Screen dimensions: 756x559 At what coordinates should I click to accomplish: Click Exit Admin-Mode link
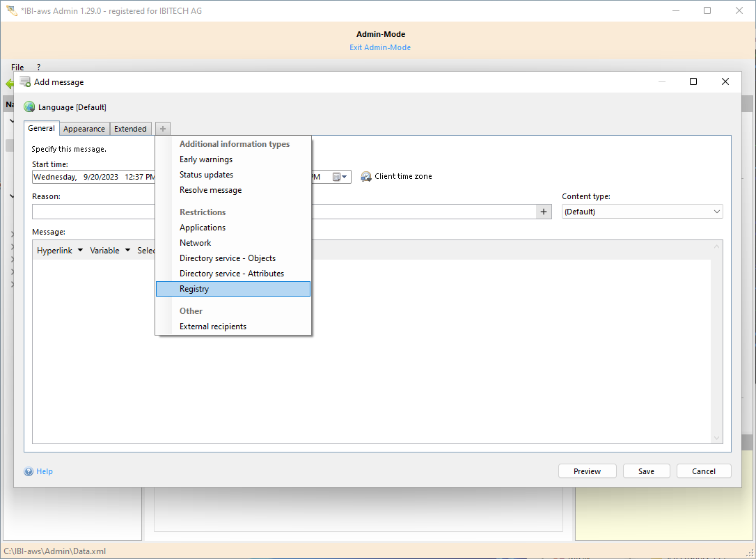[380, 47]
